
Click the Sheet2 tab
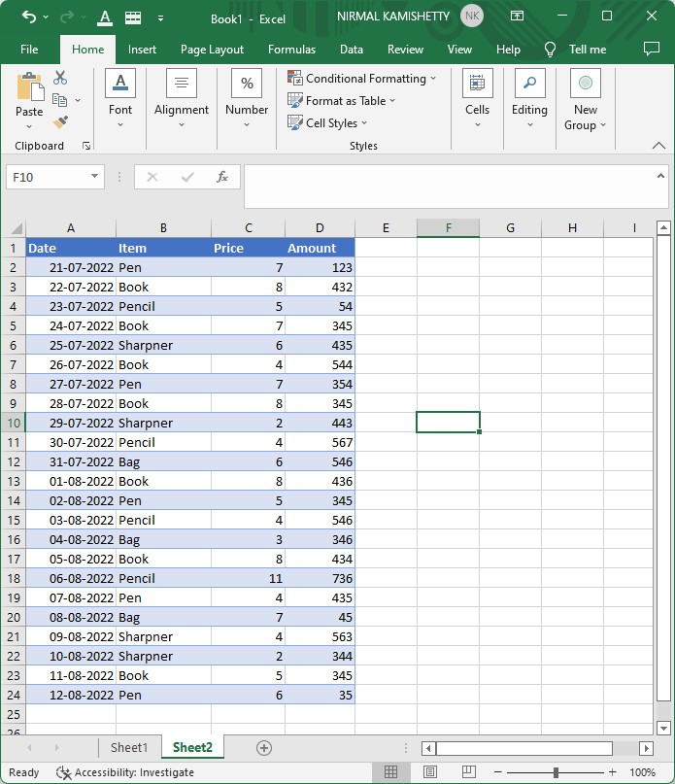click(x=192, y=747)
